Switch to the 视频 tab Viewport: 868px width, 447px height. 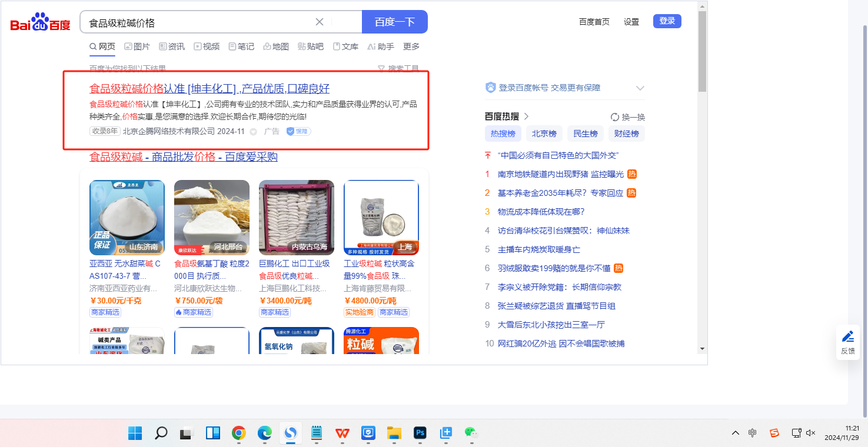click(207, 46)
